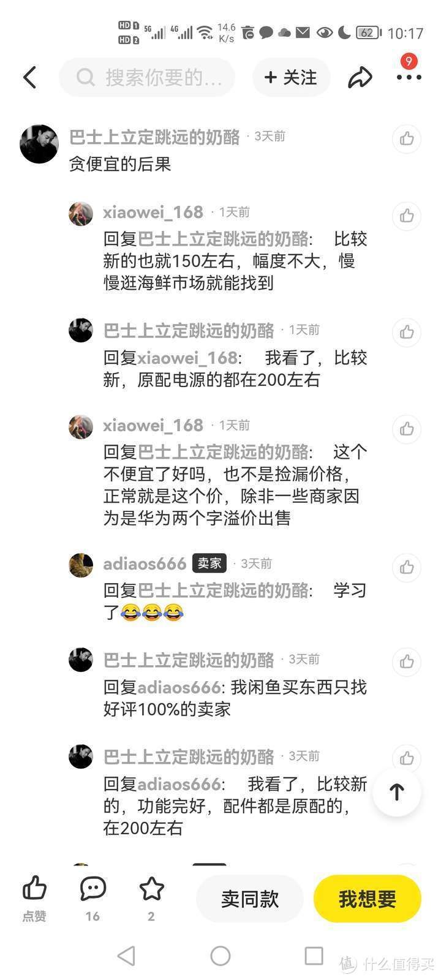Tap the + 关注 follow button

pos(291,78)
